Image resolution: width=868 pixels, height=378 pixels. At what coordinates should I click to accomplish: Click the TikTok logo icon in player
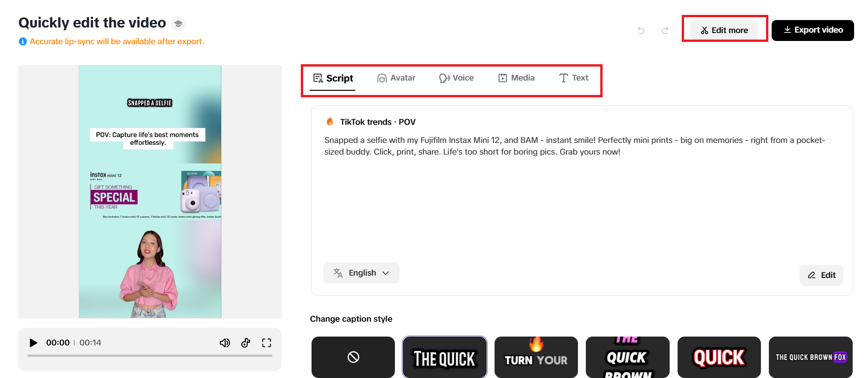246,343
